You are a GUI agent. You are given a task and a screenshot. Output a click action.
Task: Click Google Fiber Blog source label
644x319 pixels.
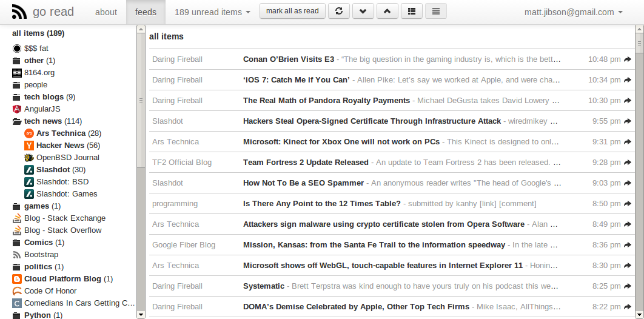pos(184,244)
